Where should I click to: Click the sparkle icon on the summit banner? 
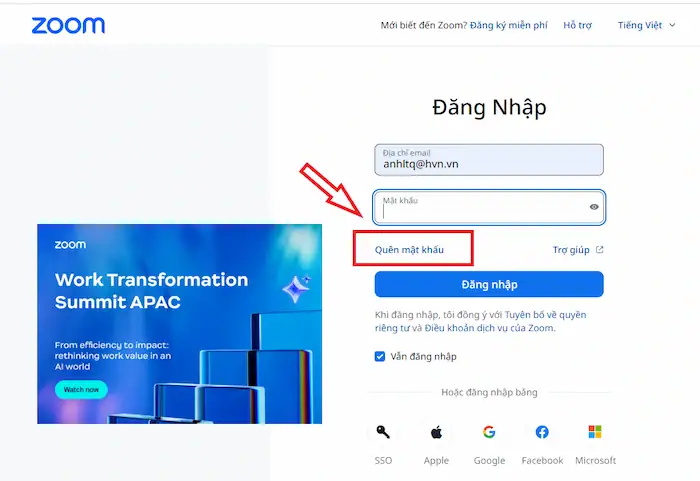coord(295,289)
